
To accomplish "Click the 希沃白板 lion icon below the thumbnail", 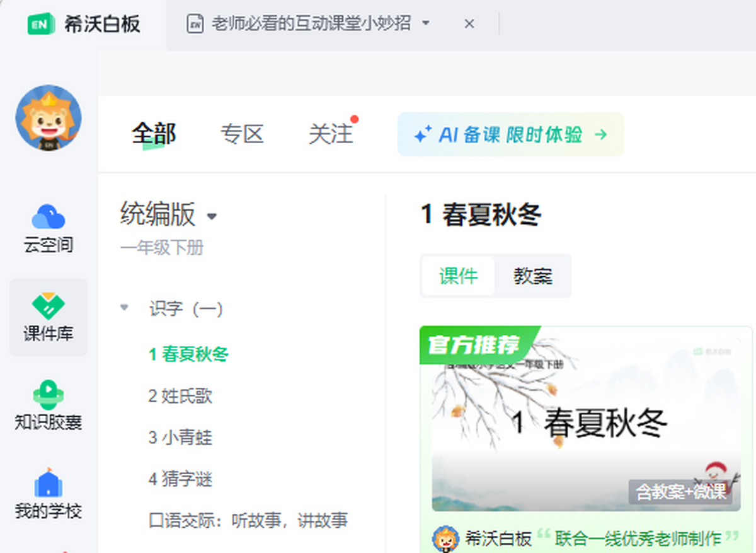I will [x=445, y=537].
